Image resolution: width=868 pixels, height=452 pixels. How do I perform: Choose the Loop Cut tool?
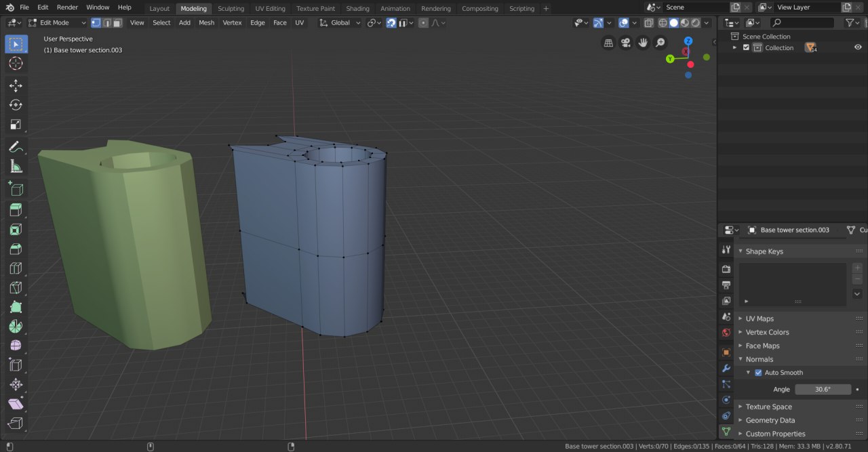click(x=16, y=269)
